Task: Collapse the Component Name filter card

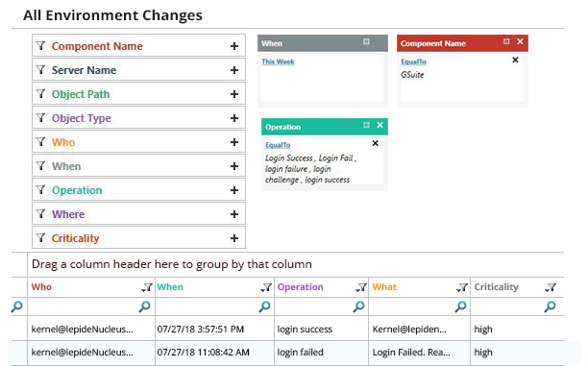Action: pos(506,41)
